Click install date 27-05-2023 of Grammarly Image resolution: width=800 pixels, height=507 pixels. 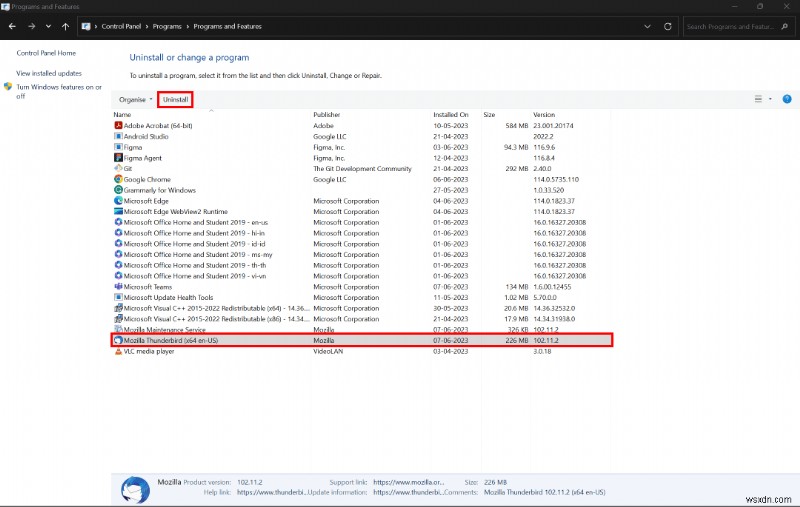pyautogui.click(x=451, y=190)
